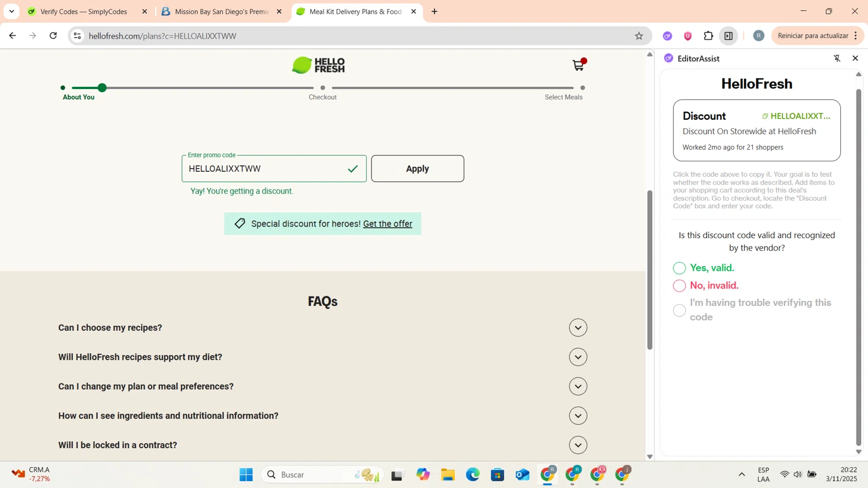Click the green progress indicator knob
Image resolution: width=868 pixels, height=488 pixels.
pos(102,88)
